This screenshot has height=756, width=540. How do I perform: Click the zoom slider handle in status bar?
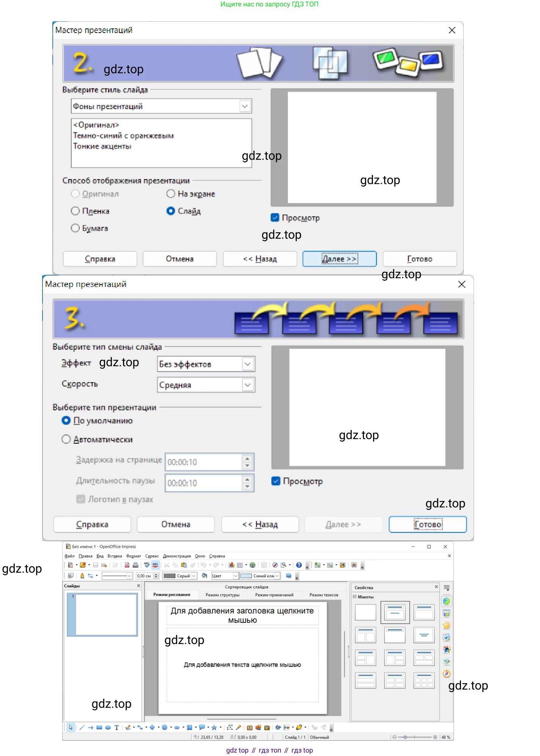(x=405, y=737)
